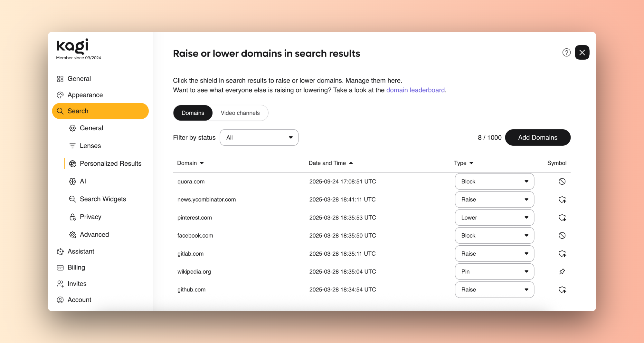Click the raise shield icon for github.com
The height and width of the screenshot is (343, 644).
tap(563, 289)
